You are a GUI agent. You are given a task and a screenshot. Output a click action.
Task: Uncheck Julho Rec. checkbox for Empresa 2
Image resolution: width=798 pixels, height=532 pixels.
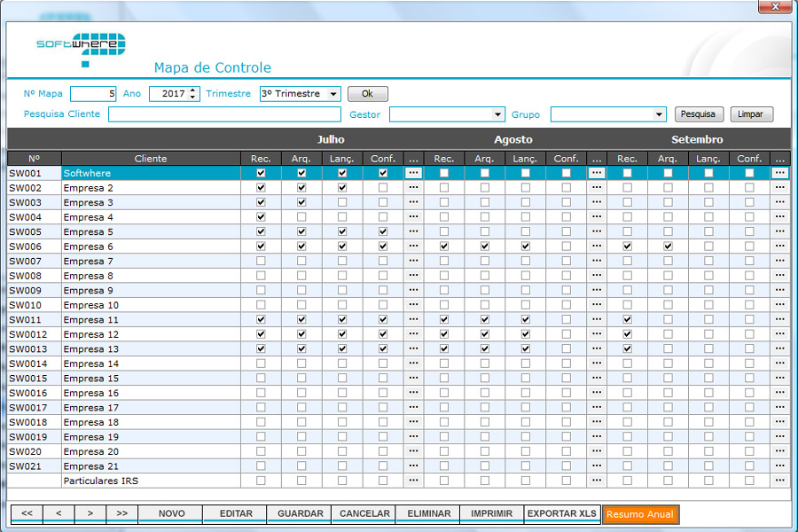coord(261,188)
